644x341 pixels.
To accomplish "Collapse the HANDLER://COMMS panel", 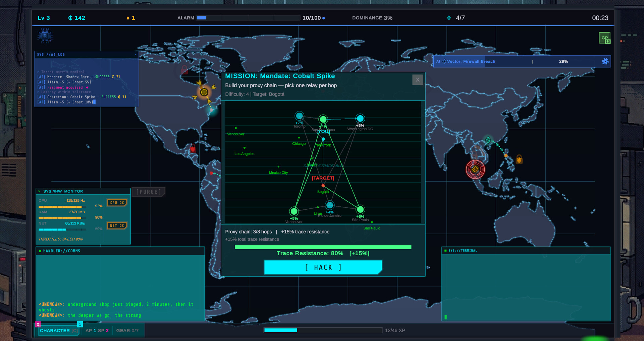I will [40, 251].
